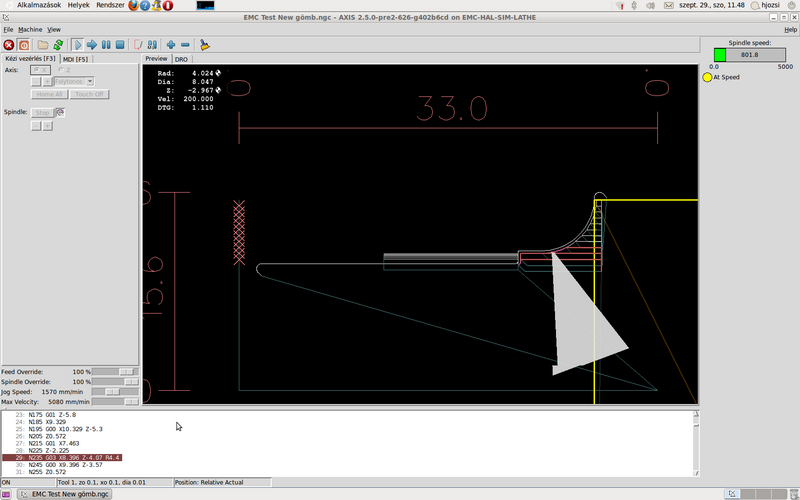Clear live plot with broom icon
The height and width of the screenshot is (500, 800).
point(204,45)
